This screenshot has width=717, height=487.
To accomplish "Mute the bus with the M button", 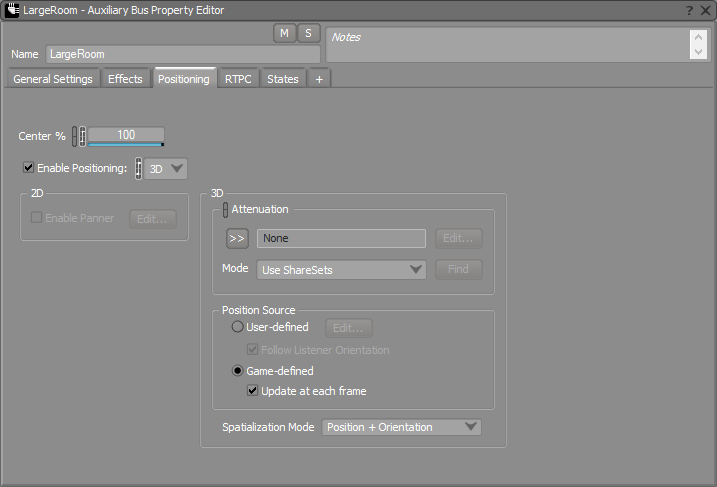I will pos(284,33).
